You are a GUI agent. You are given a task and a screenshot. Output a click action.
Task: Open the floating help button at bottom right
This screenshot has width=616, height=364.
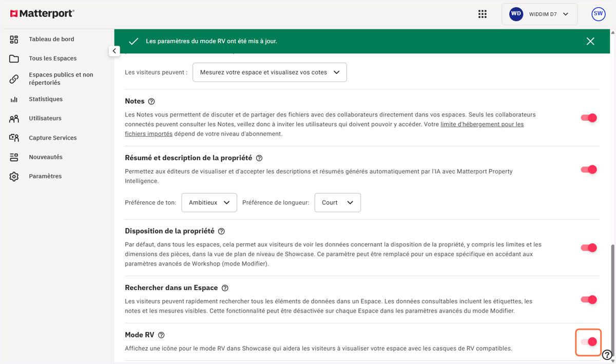pos(607,355)
